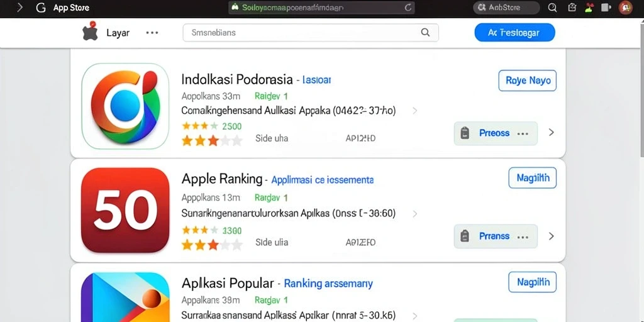Click the large star rating in Apple Ranking row

coord(212,245)
